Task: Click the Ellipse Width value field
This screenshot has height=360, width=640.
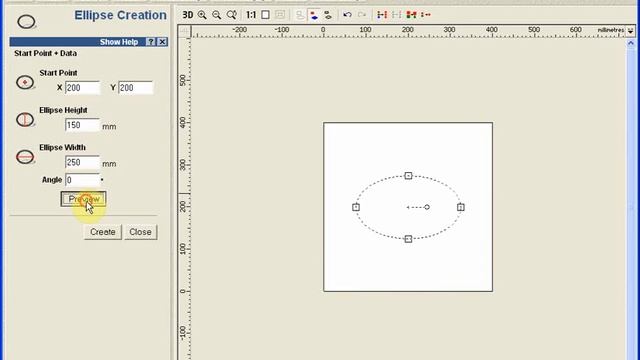Action: tap(82, 162)
